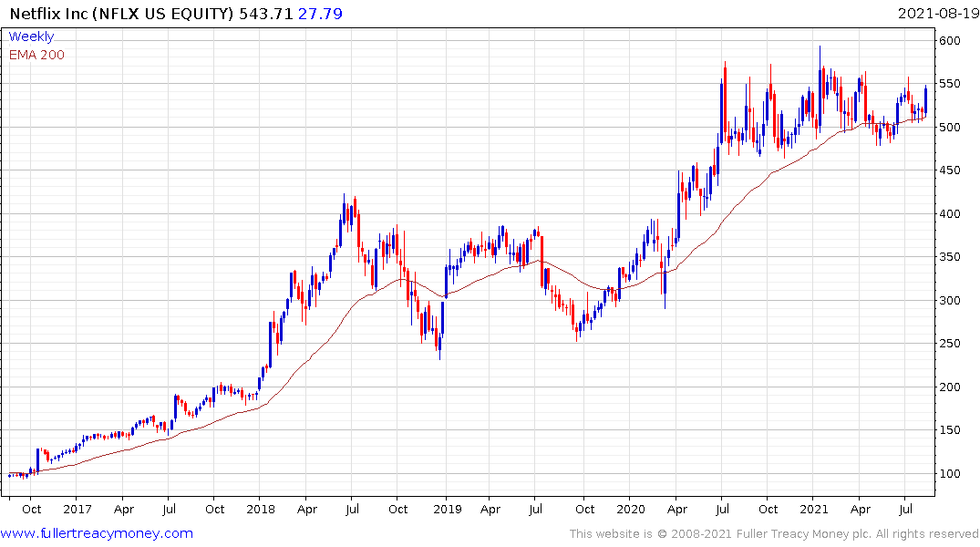980x547 pixels.
Task: Select the 250 price axis label
Action: click(x=949, y=343)
